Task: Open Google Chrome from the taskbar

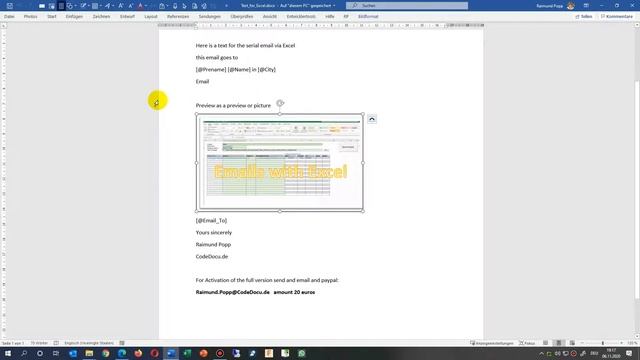Action: 106,353
